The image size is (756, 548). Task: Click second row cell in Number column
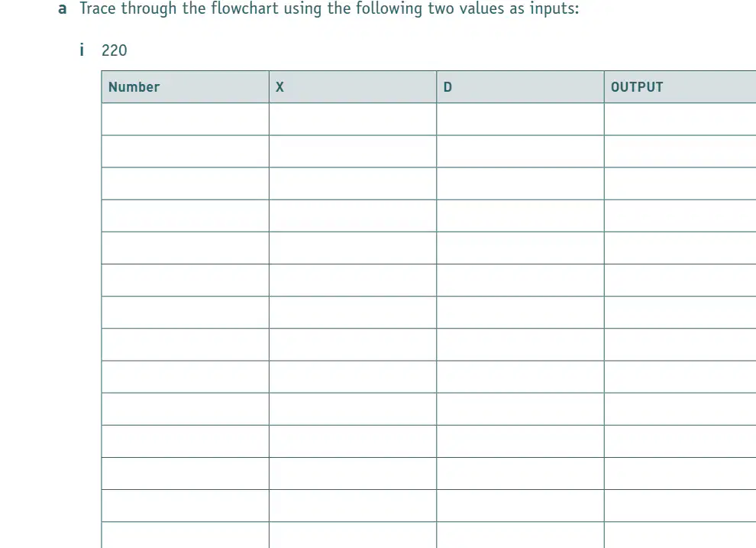185,151
